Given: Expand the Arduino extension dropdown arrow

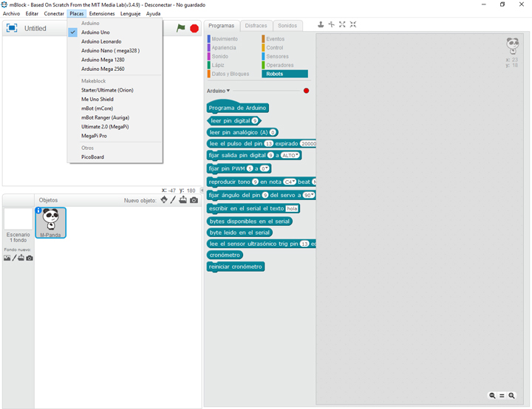Looking at the screenshot, I should pyautogui.click(x=228, y=91).
